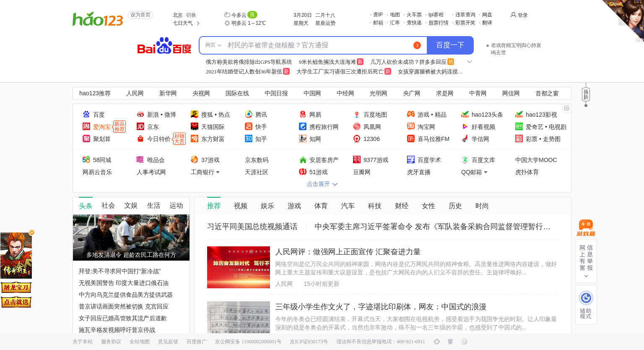Switch to the 财经 tab

[x=402, y=206]
